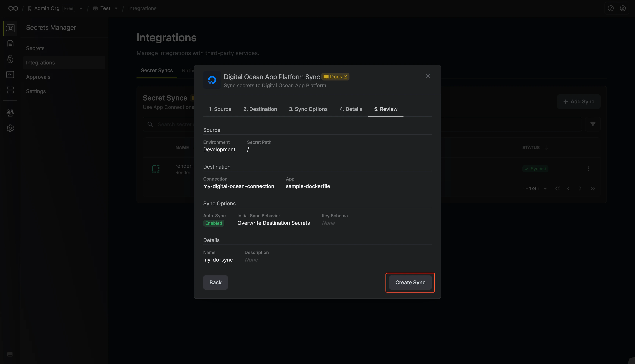This screenshot has width=635, height=364.
Task: Open the render sync row options menu
Action: [x=589, y=169]
